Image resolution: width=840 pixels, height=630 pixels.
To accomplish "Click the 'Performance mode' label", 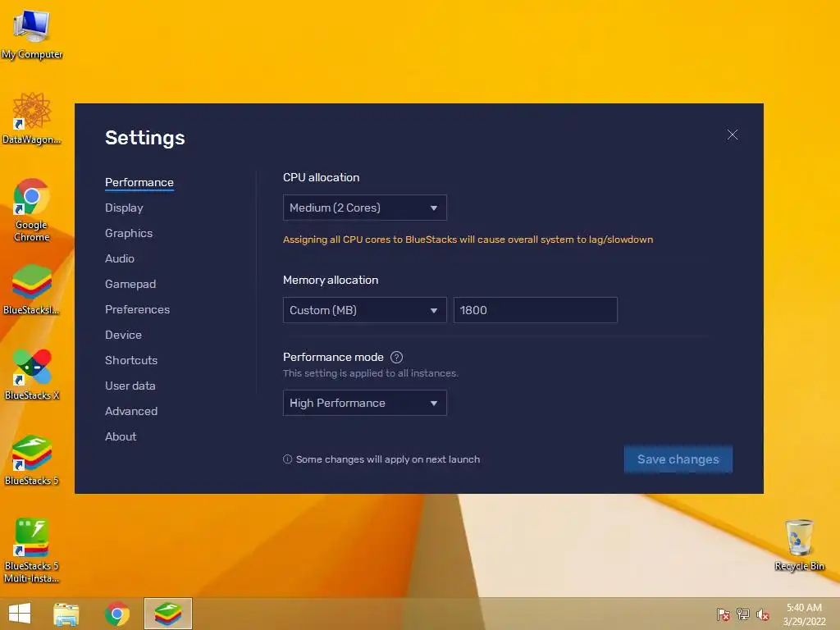I will (333, 358).
